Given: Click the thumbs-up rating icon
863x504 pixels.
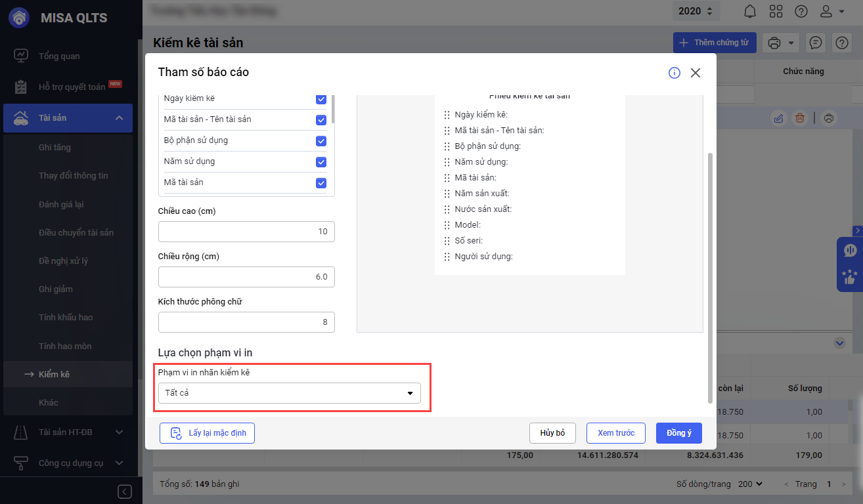Looking at the screenshot, I should click(850, 278).
